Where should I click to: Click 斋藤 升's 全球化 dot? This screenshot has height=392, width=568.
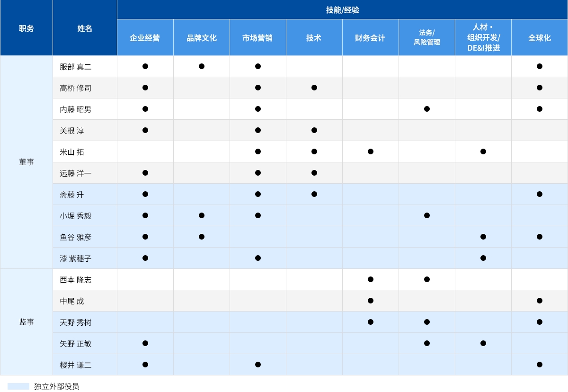(540, 194)
